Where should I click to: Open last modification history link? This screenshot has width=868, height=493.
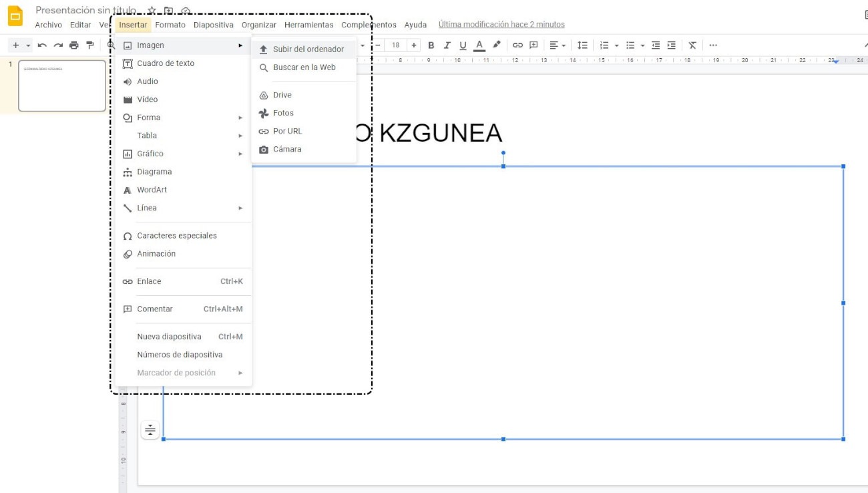pyautogui.click(x=501, y=25)
